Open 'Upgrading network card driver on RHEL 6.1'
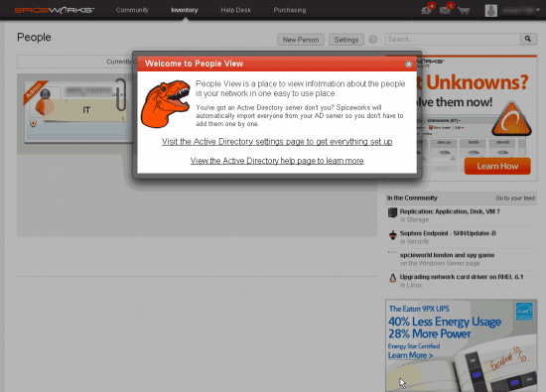Image resolution: width=546 pixels, height=392 pixels. pyautogui.click(x=462, y=277)
